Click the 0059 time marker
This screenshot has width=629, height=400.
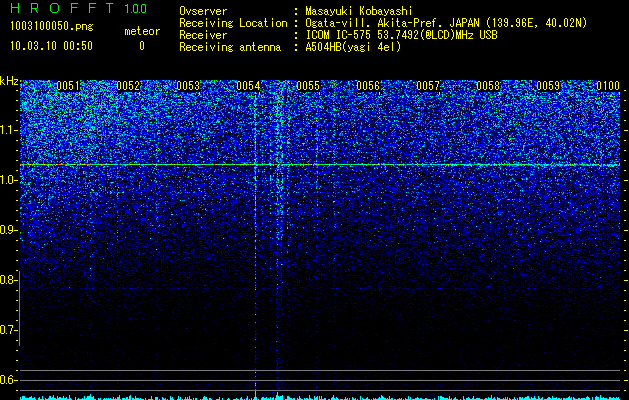(x=548, y=86)
